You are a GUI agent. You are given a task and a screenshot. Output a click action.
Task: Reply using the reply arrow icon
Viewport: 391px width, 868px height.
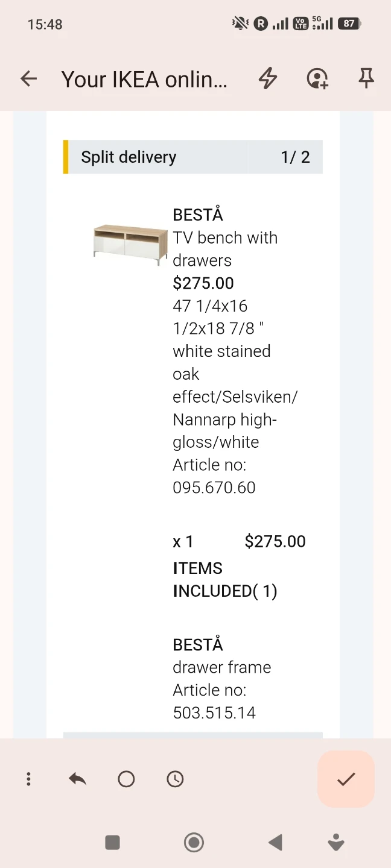coord(77,779)
